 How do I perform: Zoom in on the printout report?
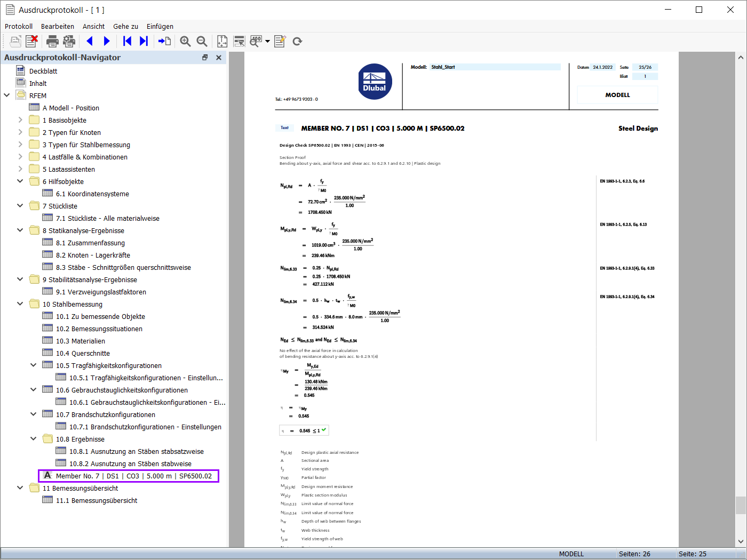click(x=185, y=41)
